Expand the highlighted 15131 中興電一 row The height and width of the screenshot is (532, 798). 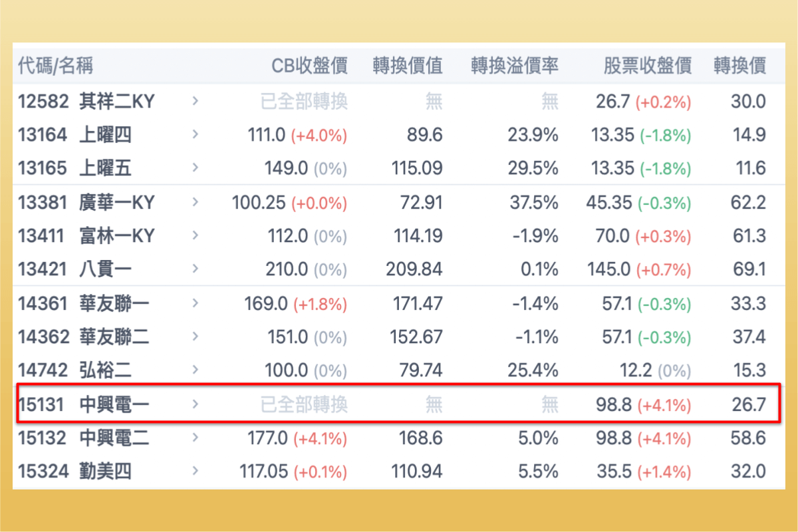coord(195,404)
